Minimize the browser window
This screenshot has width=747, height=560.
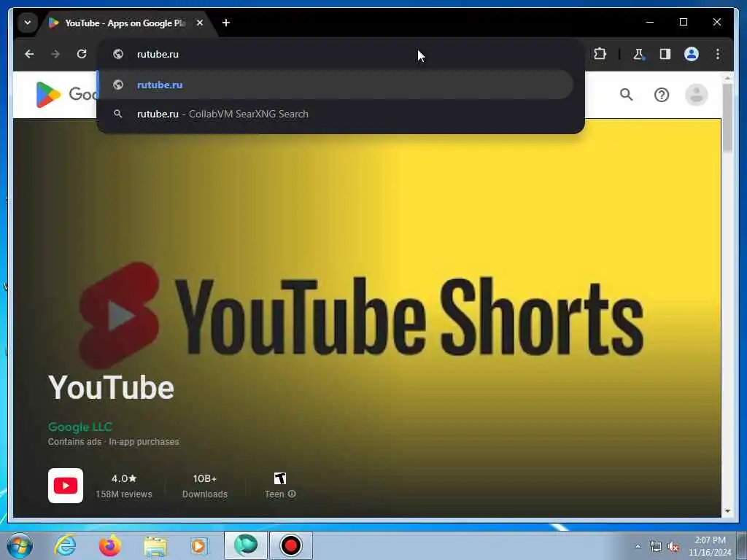coord(650,23)
